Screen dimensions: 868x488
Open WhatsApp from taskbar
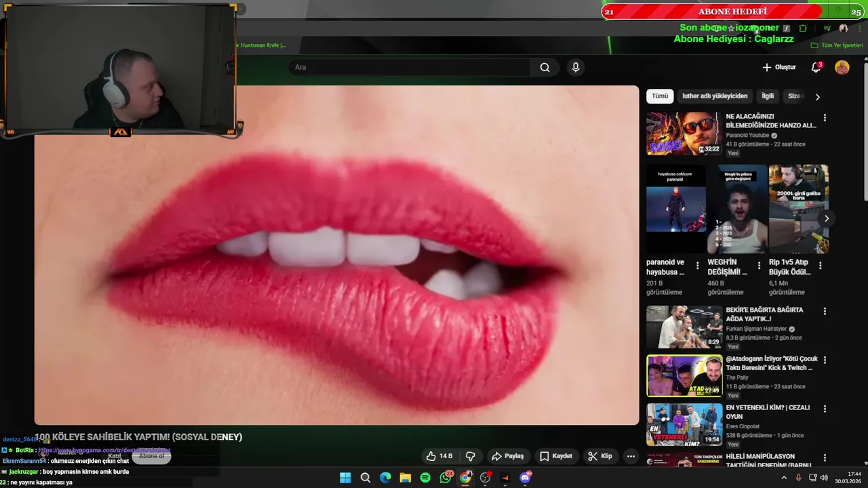pyautogui.click(x=446, y=478)
